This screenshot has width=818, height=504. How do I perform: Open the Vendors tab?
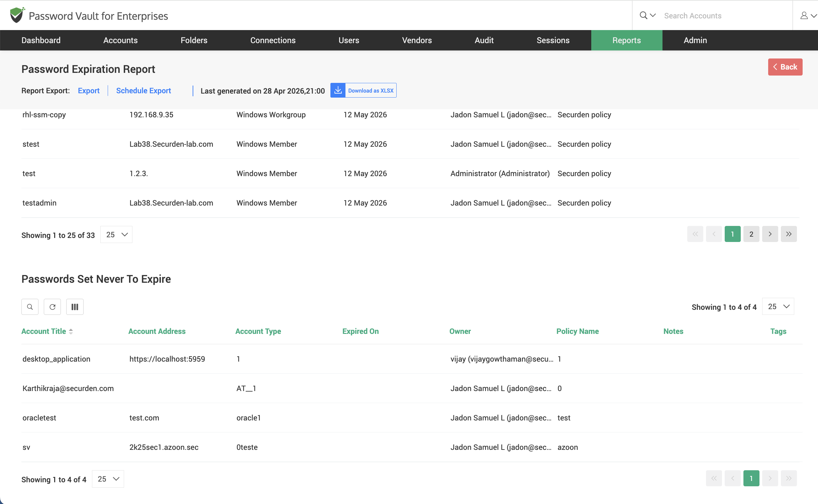[x=417, y=40]
